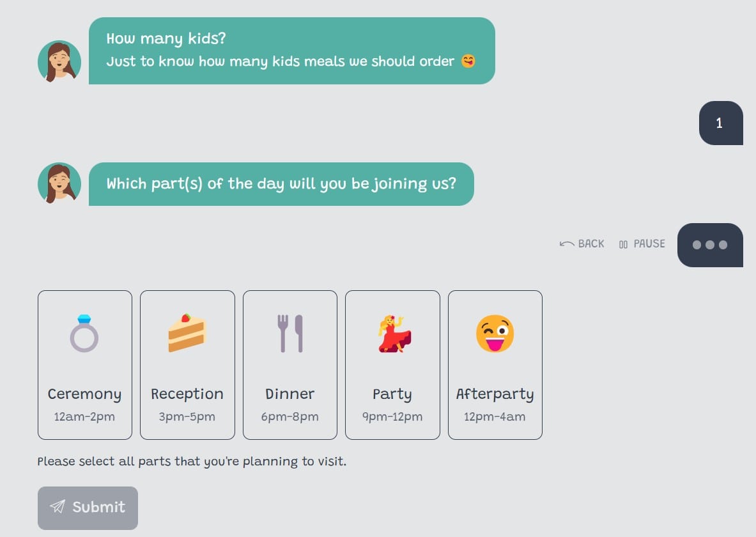Go BACK to the previous question
This screenshot has height=537, width=756.
(582, 244)
